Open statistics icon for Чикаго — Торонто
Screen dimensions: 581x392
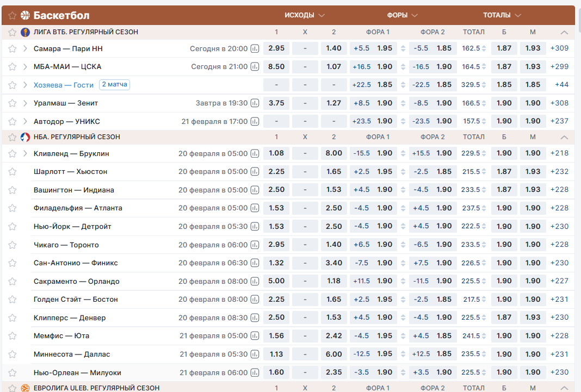click(255, 245)
